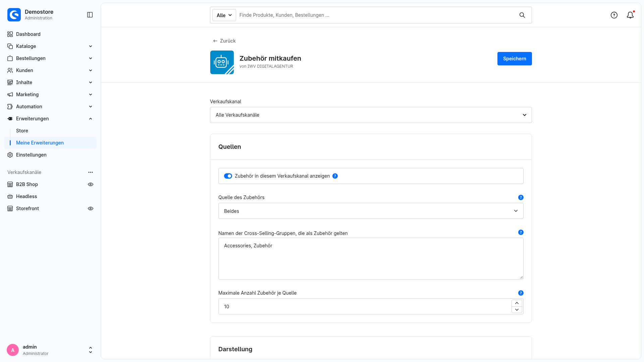Open the notifications bell
The image size is (644, 362).
click(630, 15)
